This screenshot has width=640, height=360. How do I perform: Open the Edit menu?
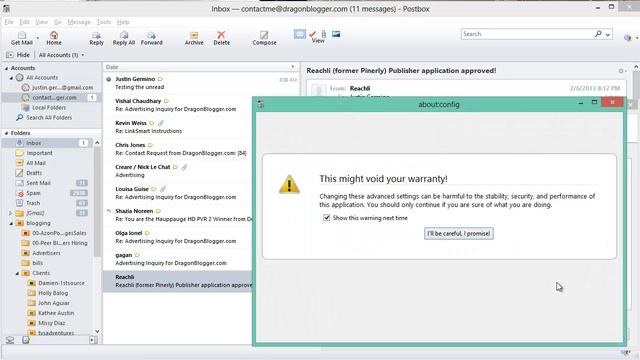(24, 22)
